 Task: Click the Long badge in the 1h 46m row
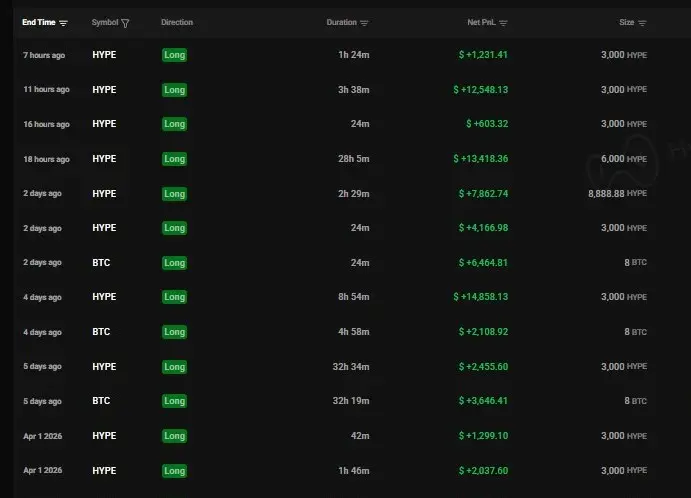point(175,471)
